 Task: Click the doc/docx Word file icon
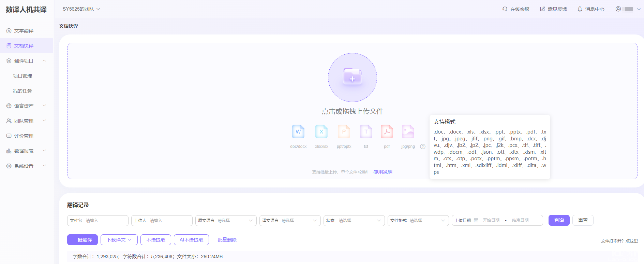pyautogui.click(x=298, y=132)
